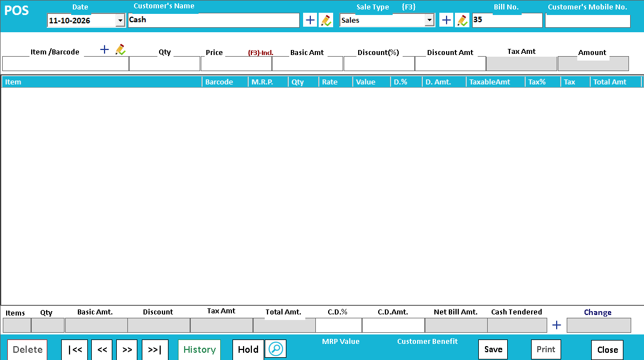The image size is (644, 360).
Task: Click the TaxableAmt column header
Action: click(x=496, y=82)
